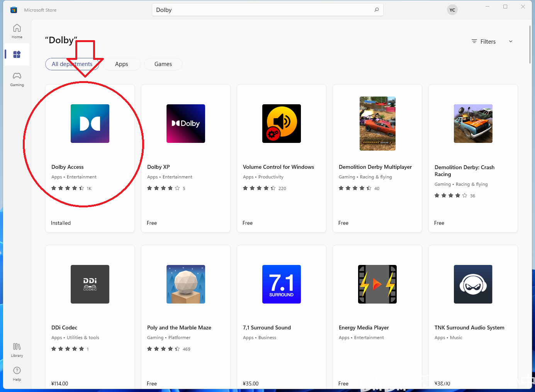Viewport: 535px width, 392px height.
Task: Select the Apps filter tab
Action: click(122, 64)
